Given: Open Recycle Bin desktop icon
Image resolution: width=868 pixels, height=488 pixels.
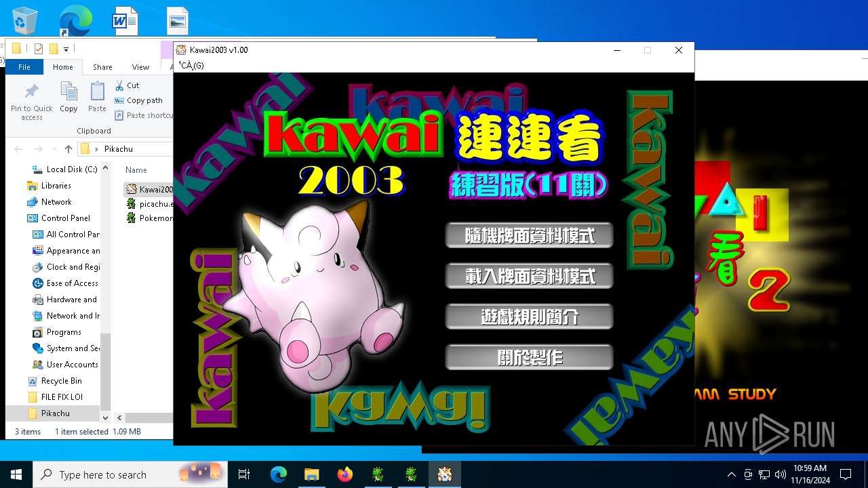Looking at the screenshot, I should [x=24, y=20].
